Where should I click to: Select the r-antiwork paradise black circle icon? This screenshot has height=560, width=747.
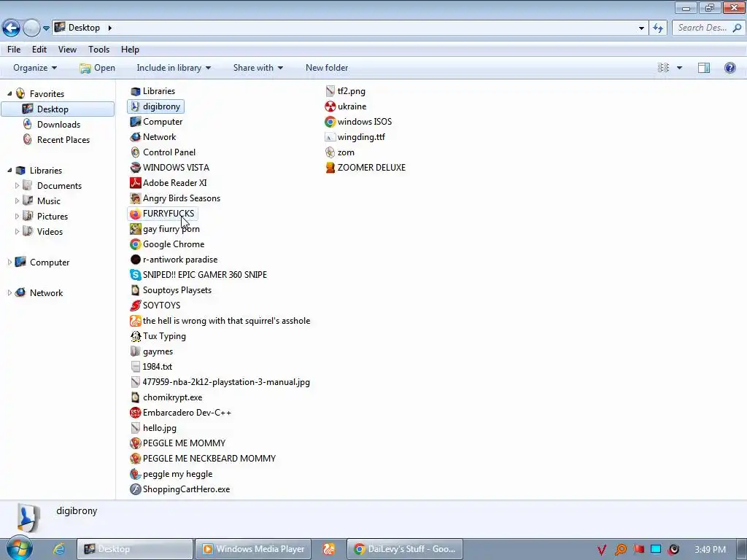coord(135,260)
